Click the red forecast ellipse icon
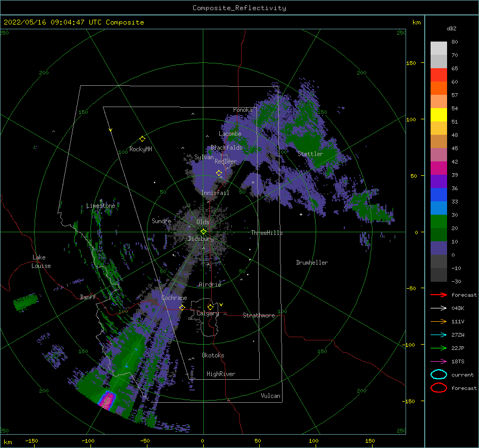Image resolution: width=479 pixels, height=448 pixels. [x=439, y=388]
